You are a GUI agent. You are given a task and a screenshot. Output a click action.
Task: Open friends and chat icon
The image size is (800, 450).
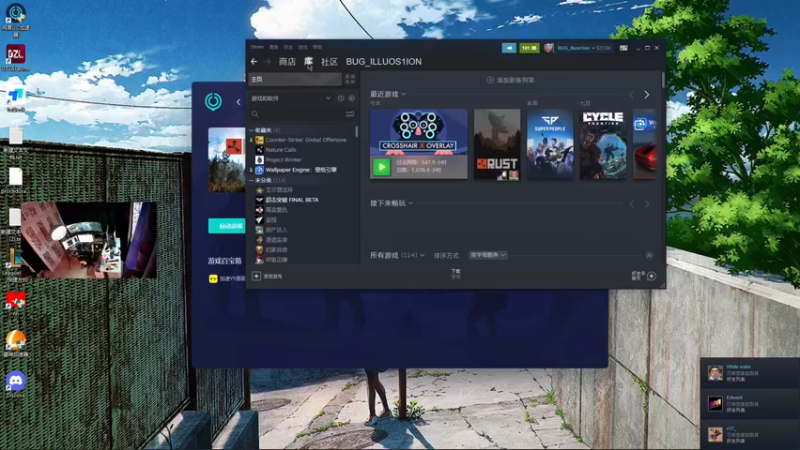[652, 276]
